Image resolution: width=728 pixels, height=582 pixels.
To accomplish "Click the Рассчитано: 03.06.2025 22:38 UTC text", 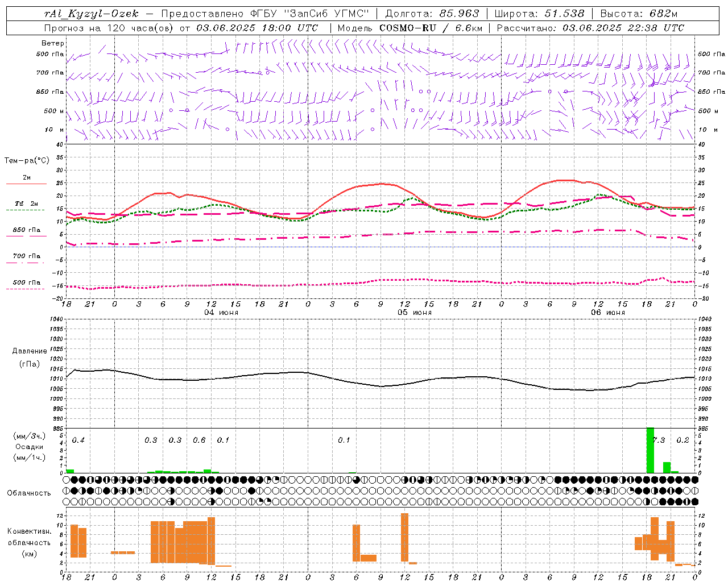I will [x=590, y=28].
